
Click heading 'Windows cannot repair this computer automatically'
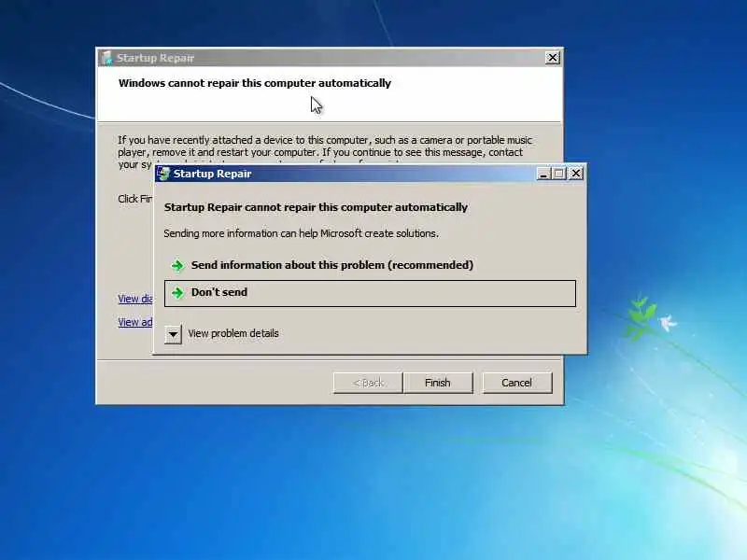[255, 83]
